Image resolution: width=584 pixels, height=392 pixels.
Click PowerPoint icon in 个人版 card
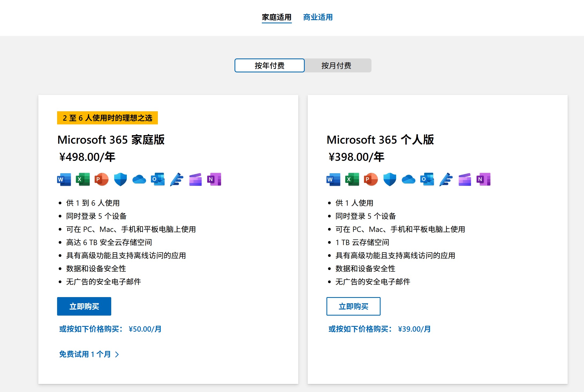pyautogui.click(x=371, y=179)
